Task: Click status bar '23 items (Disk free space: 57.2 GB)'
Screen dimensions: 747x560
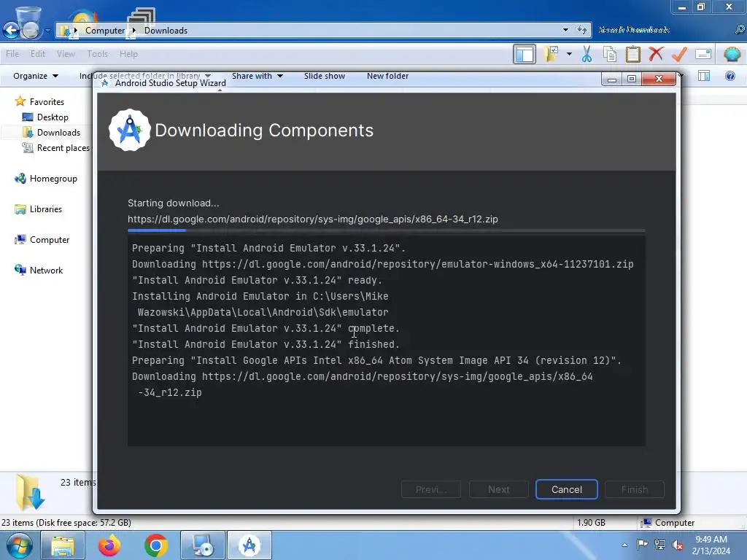Action: pos(66,522)
